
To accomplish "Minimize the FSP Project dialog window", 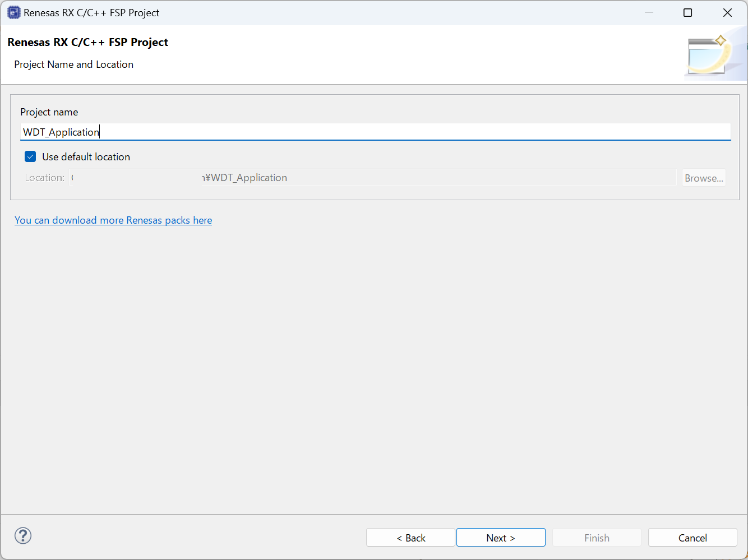I will pyautogui.click(x=649, y=12).
